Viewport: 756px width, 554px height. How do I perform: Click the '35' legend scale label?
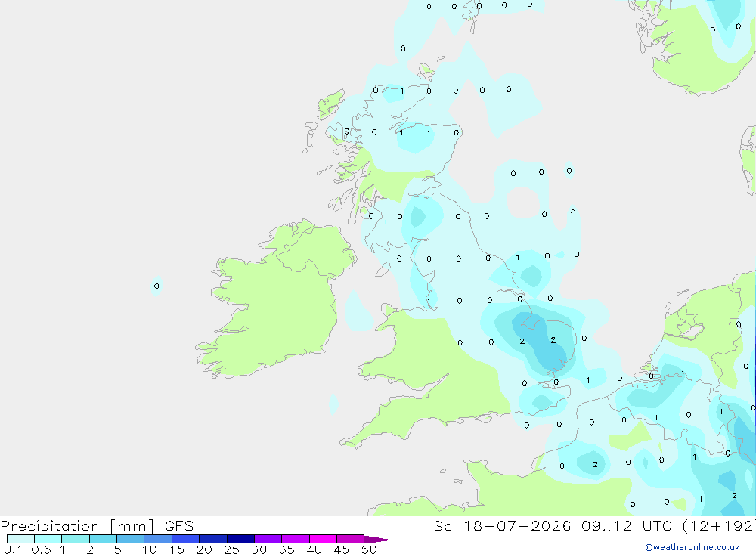point(287,549)
